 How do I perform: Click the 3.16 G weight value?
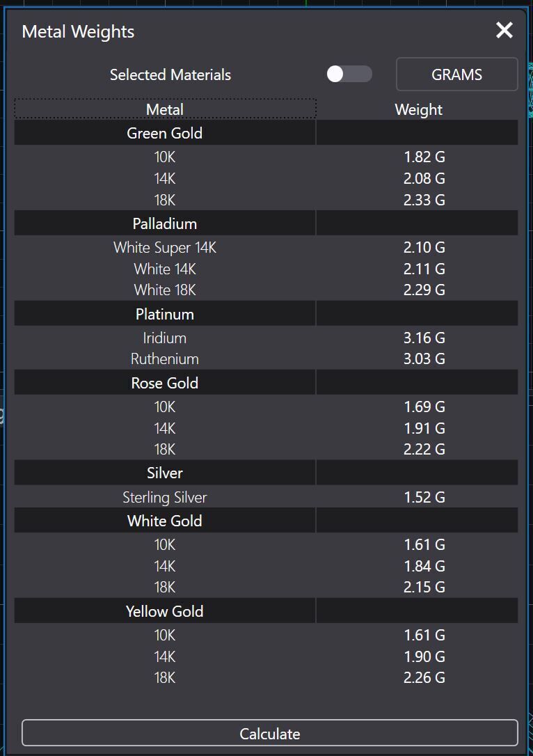424,338
